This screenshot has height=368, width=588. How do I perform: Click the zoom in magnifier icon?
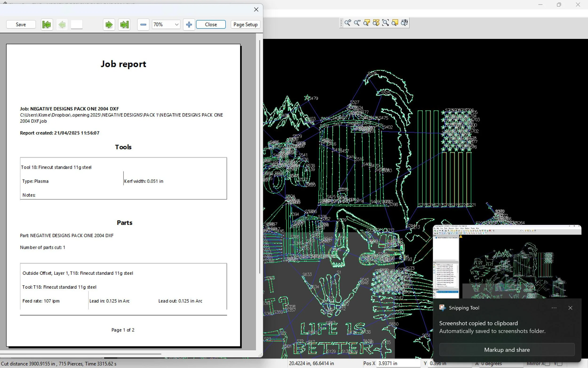348,23
